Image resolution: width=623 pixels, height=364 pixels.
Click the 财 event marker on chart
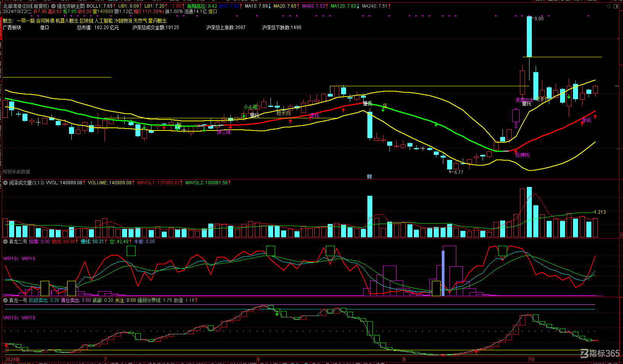(x=369, y=176)
